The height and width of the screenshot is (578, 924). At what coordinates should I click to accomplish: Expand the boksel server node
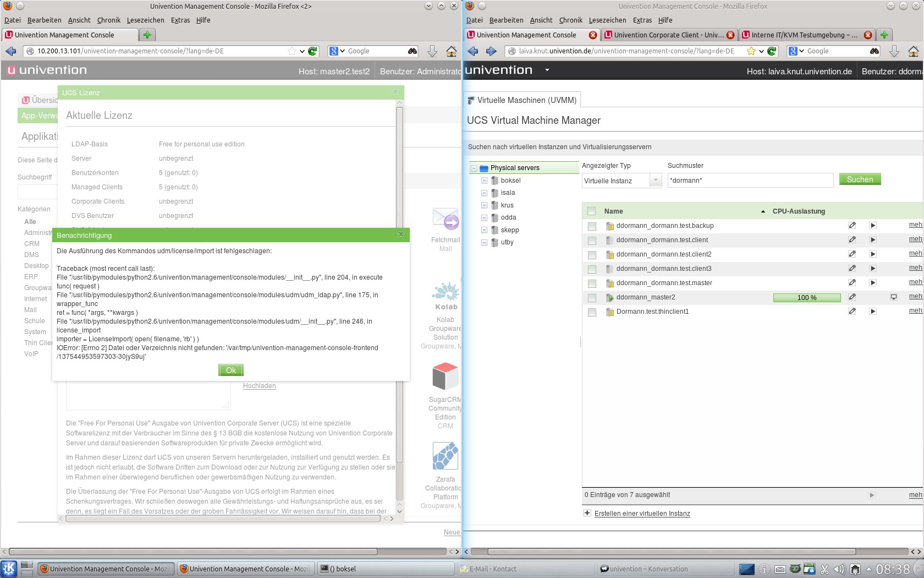pyautogui.click(x=484, y=181)
